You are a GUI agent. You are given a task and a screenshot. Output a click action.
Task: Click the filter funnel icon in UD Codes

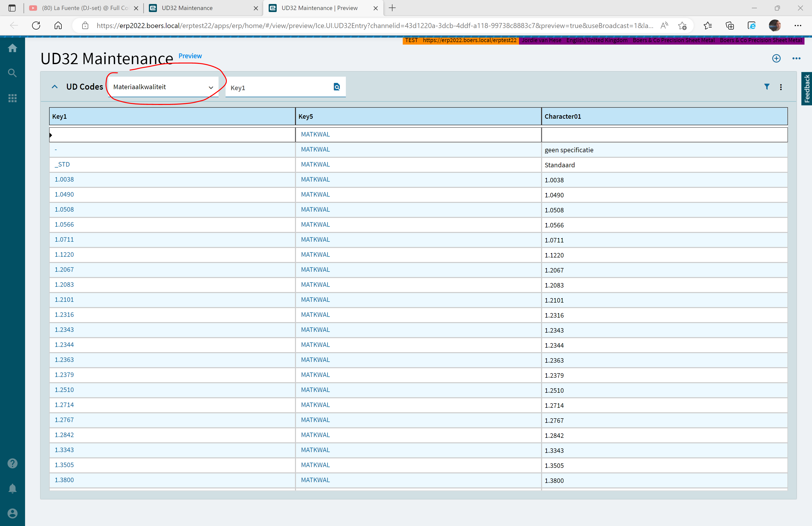[x=767, y=87]
